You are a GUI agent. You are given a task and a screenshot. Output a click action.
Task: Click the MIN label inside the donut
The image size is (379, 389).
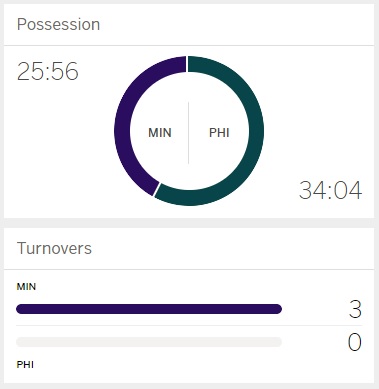coord(160,133)
